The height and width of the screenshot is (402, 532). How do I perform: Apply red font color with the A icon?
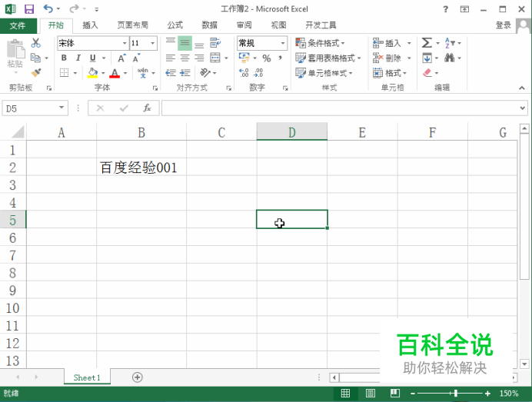coord(115,72)
